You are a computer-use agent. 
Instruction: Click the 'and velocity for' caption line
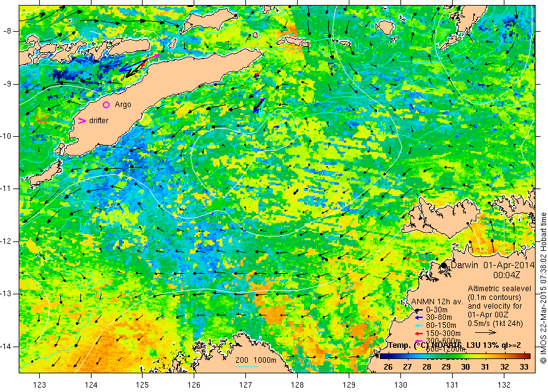click(x=495, y=306)
